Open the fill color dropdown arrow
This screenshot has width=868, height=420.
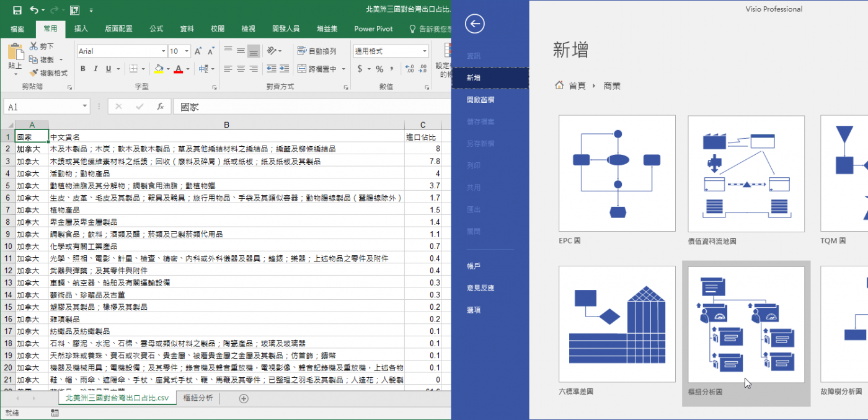coord(168,69)
